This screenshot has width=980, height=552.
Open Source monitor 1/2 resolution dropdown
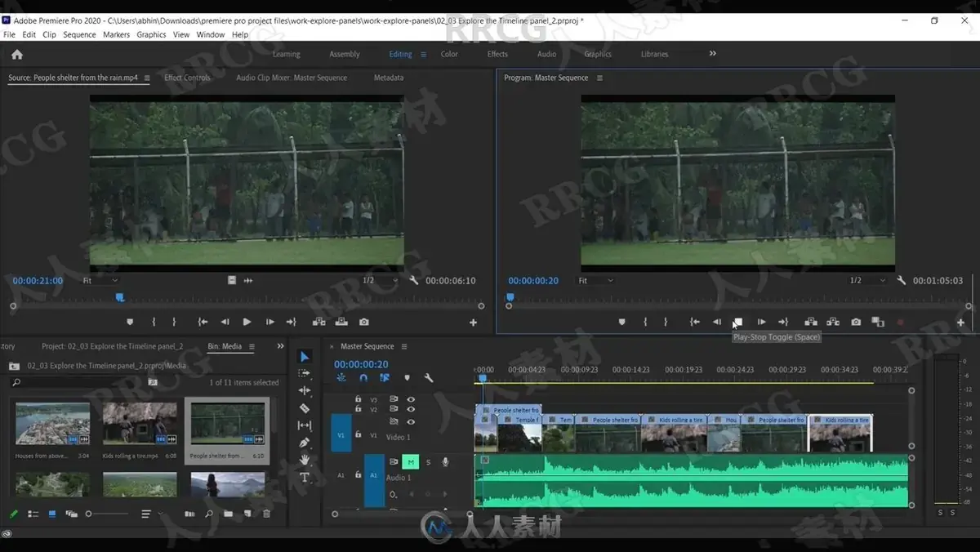[x=381, y=280]
